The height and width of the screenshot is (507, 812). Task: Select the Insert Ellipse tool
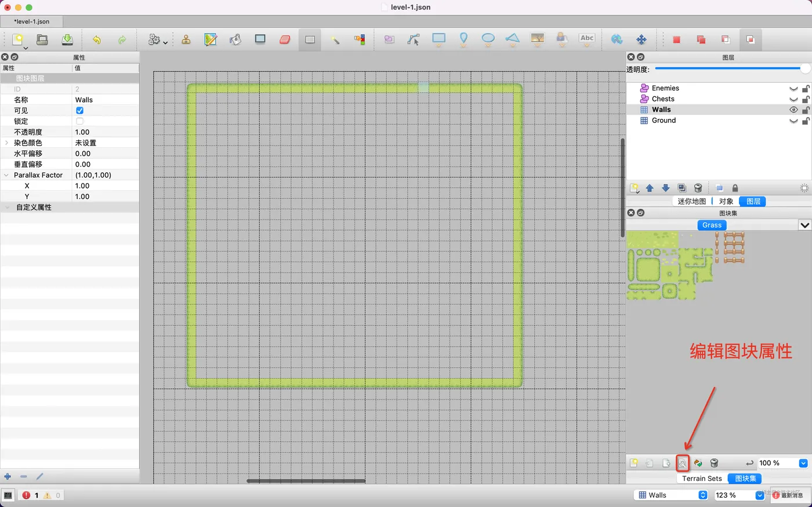click(x=488, y=39)
